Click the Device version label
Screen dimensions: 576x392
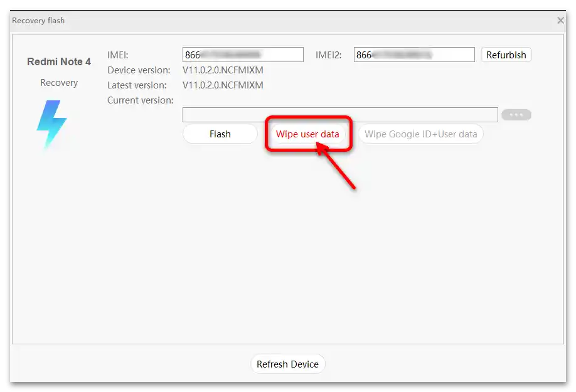pos(139,70)
